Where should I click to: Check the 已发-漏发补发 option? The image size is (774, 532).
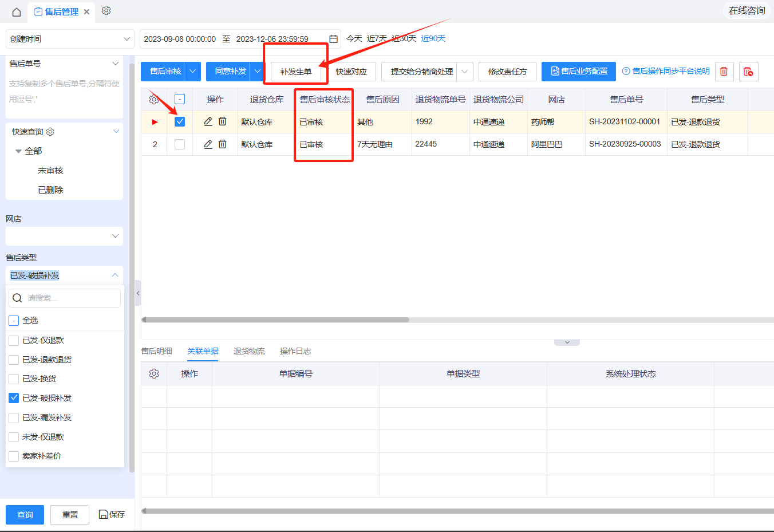[x=14, y=417]
